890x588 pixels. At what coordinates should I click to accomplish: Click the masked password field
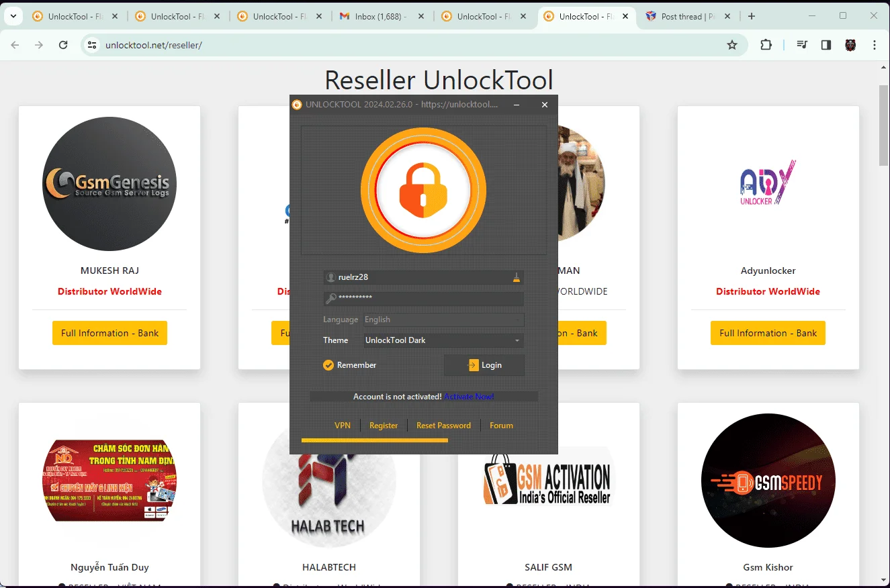pyautogui.click(x=423, y=298)
